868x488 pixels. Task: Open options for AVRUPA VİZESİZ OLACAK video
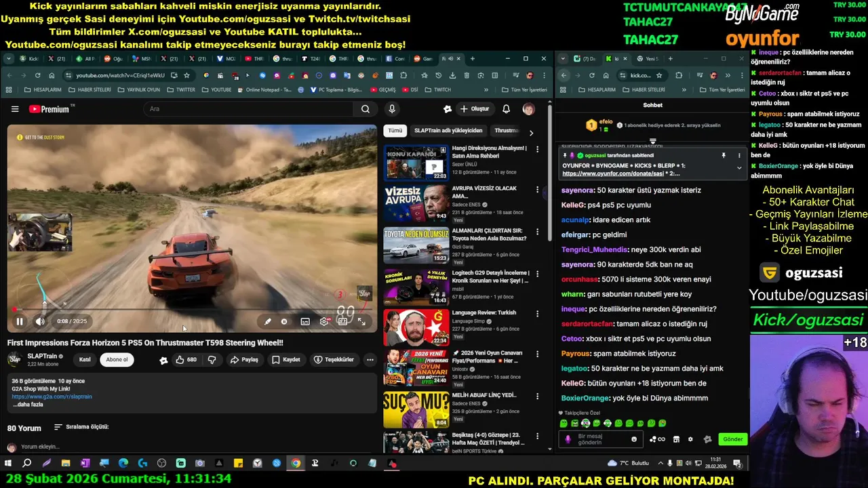[x=537, y=190]
